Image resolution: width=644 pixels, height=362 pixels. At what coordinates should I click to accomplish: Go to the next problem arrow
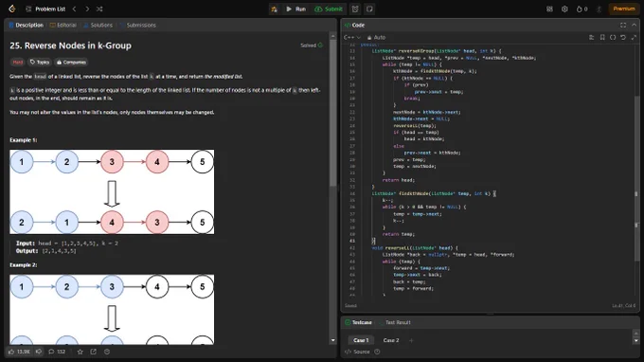[x=87, y=9]
